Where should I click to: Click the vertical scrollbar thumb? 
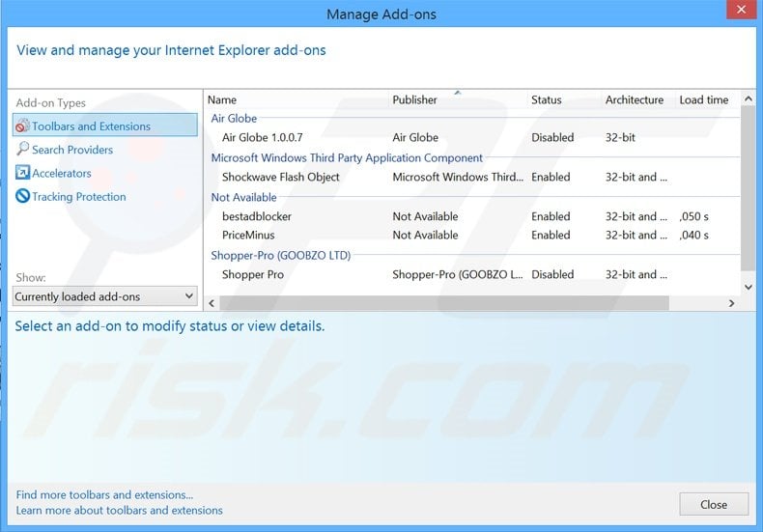click(748, 188)
